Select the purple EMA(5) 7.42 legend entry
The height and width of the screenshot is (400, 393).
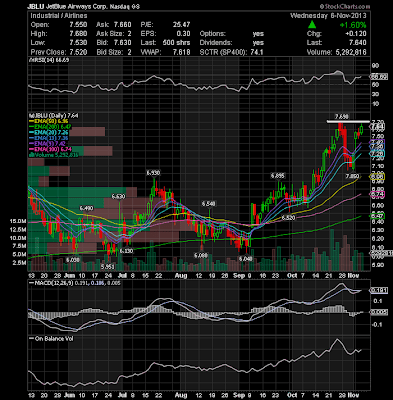click(x=47, y=143)
